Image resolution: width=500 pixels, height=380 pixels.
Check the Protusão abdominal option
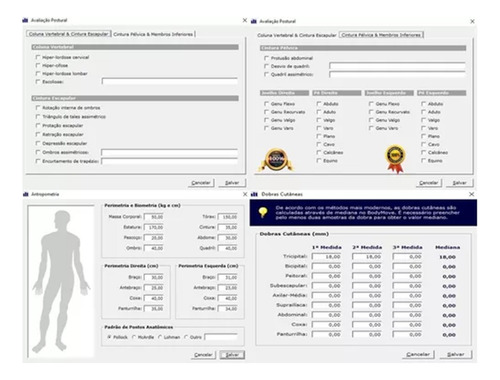[x=266, y=58]
